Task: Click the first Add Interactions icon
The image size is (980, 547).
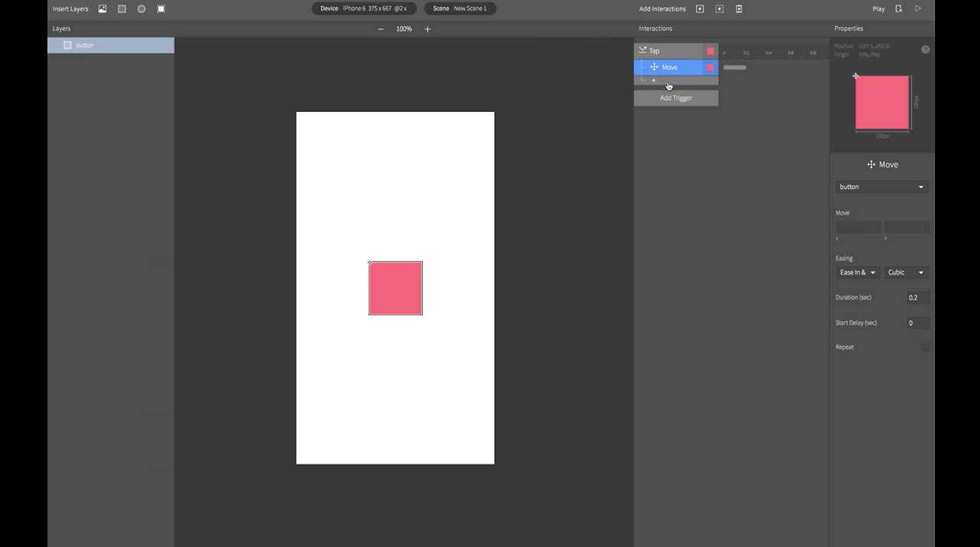Action: point(700,9)
